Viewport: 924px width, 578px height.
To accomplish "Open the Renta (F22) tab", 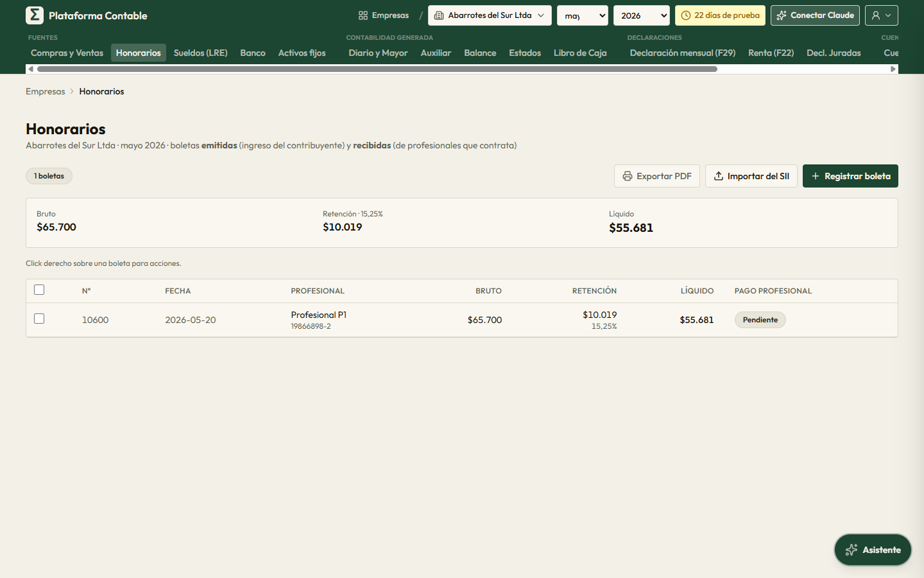I will 771,53.
